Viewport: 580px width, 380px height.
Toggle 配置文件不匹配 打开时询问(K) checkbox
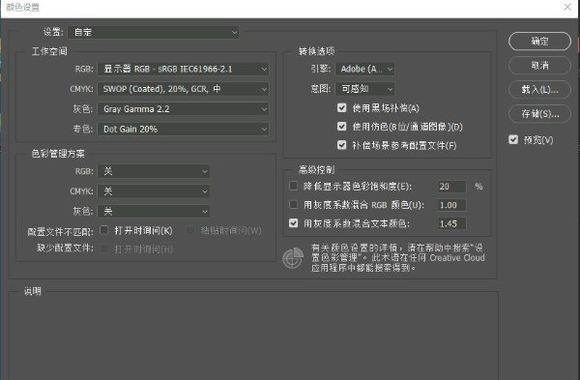point(104,230)
